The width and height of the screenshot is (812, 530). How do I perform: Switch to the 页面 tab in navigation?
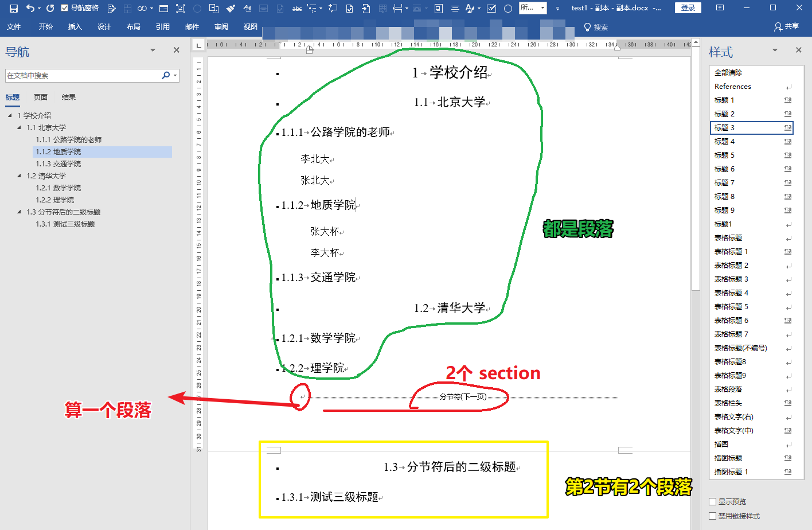(41, 98)
